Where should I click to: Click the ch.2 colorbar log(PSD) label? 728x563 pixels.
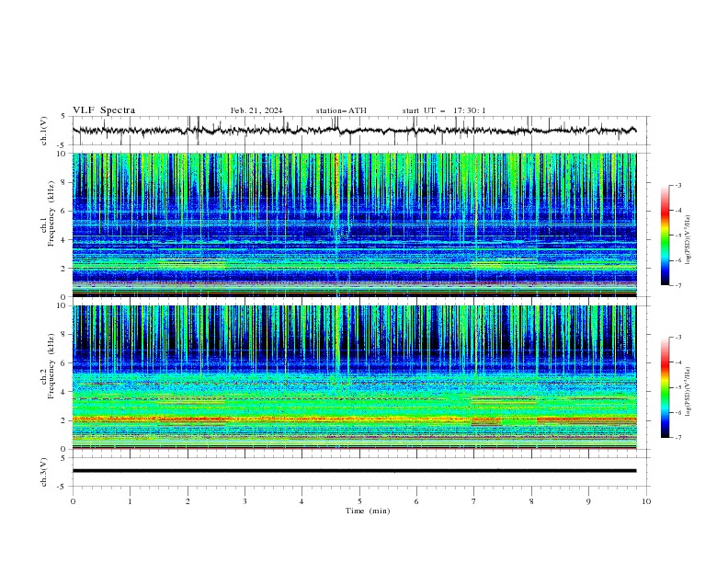pos(688,391)
